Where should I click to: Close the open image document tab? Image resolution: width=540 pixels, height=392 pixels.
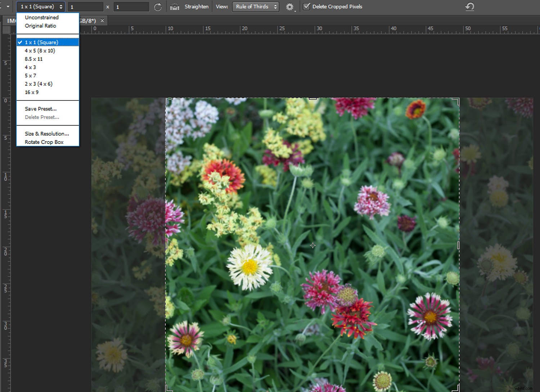tap(102, 21)
